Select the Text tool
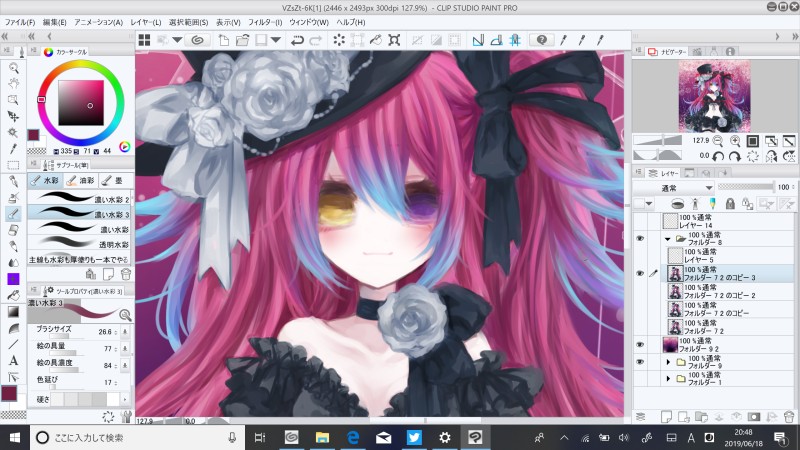 pyautogui.click(x=14, y=361)
